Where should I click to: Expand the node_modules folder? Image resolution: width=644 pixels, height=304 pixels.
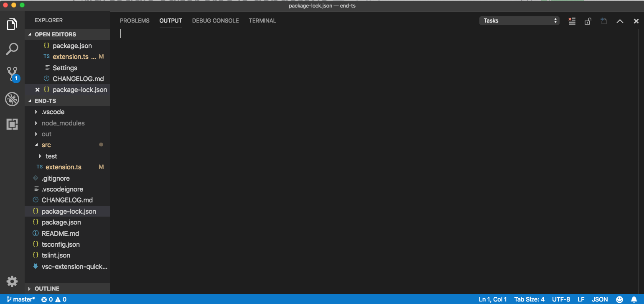tap(67, 123)
